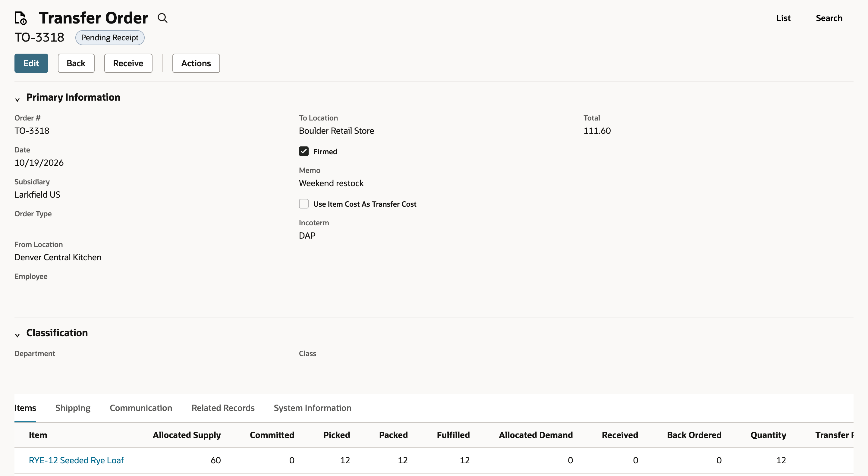The width and height of the screenshot is (868, 476).
Task: Open the RYE-12 Seeded Rye Loaf item
Action: tap(76, 460)
